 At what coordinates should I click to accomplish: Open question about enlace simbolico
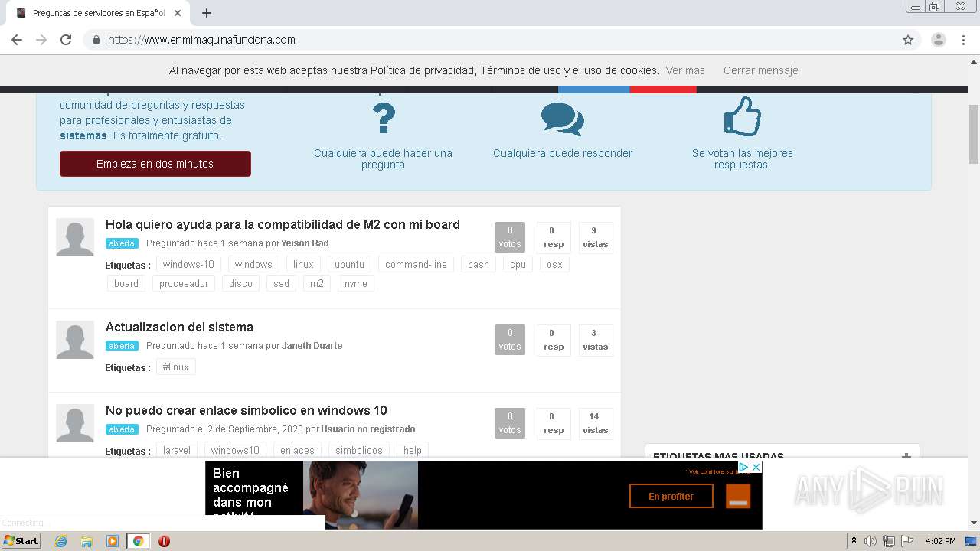pyautogui.click(x=247, y=410)
